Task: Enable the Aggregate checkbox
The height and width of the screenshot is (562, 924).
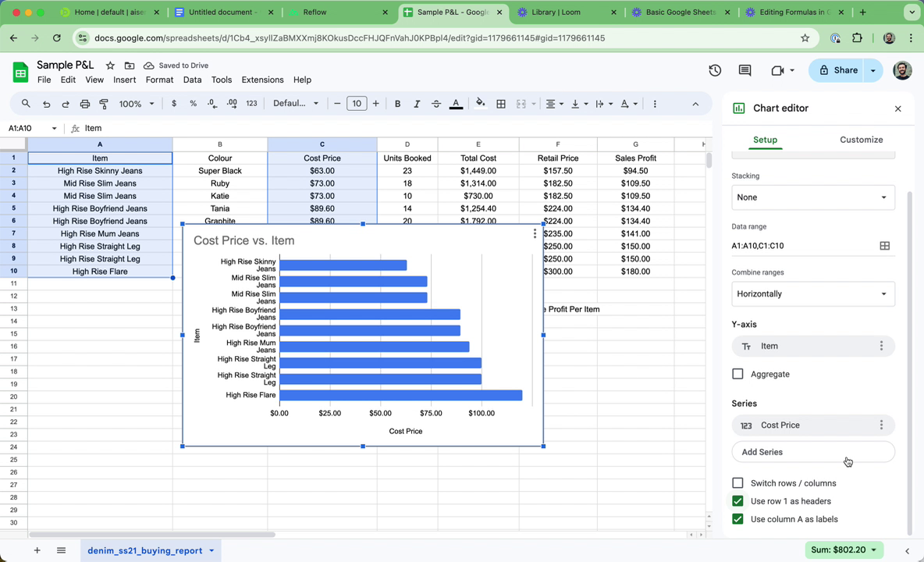Action: coord(737,374)
